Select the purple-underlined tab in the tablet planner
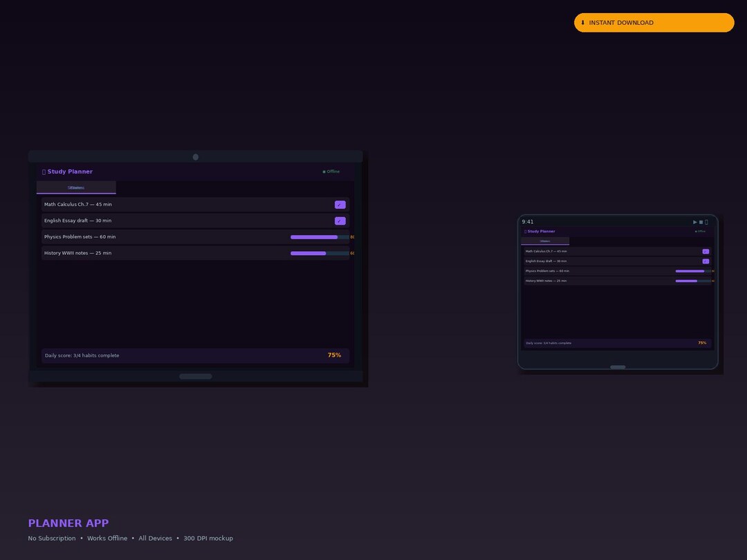Viewport: 747px width, 560px height. point(545,241)
